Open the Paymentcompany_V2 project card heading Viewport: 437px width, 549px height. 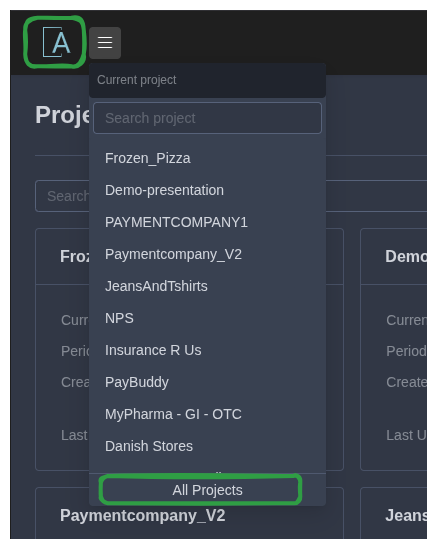click(143, 515)
